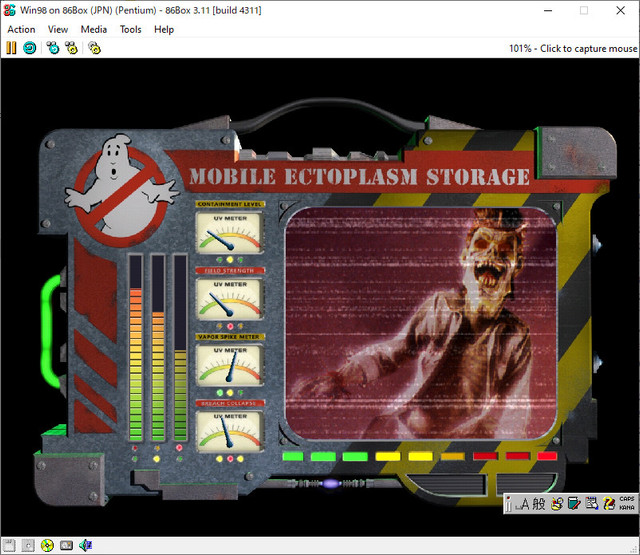Open the IME Pad icon
640x555 pixels.
557,504
